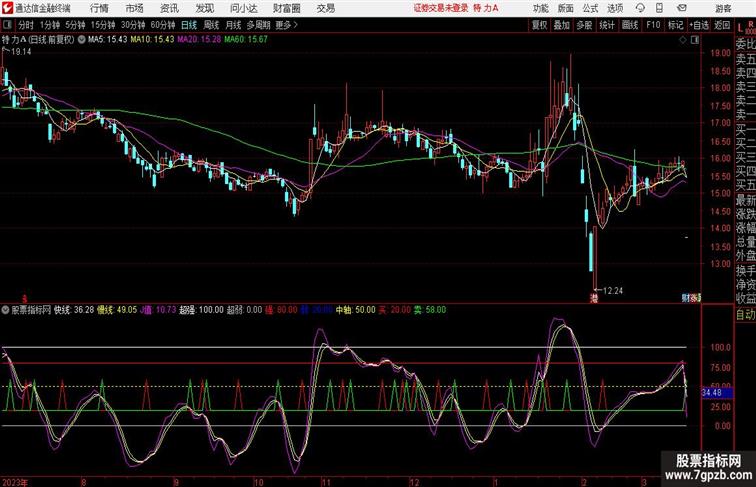Switch to 分时 chart period
756x487 pixels.
[x=26, y=25]
